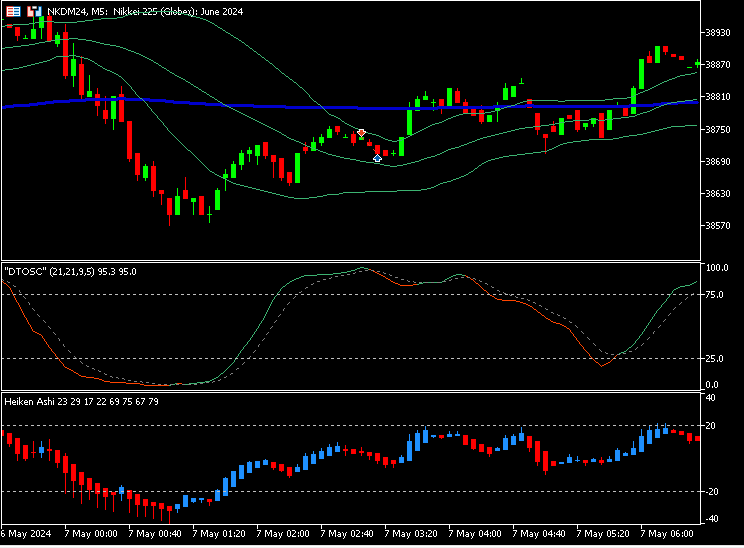Select the red sell trade arrow marker
This screenshot has height=548, width=744.
click(x=362, y=132)
